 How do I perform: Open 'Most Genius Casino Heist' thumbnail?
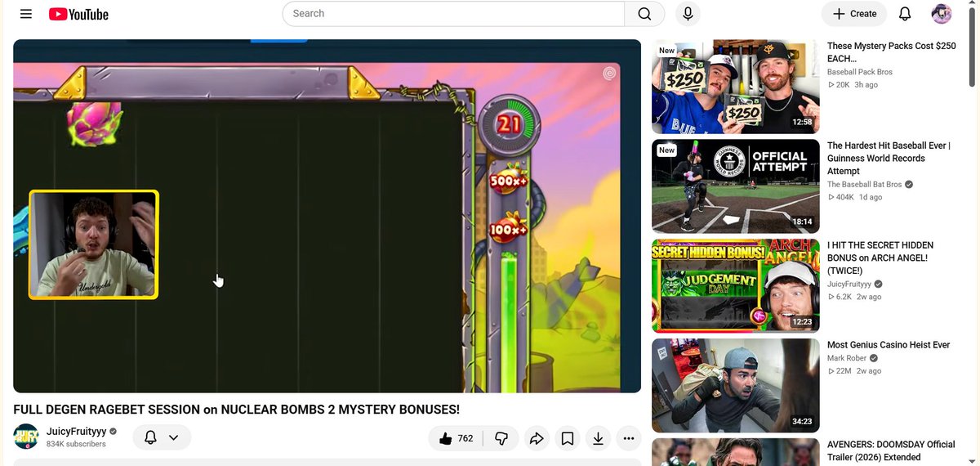point(735,386)
